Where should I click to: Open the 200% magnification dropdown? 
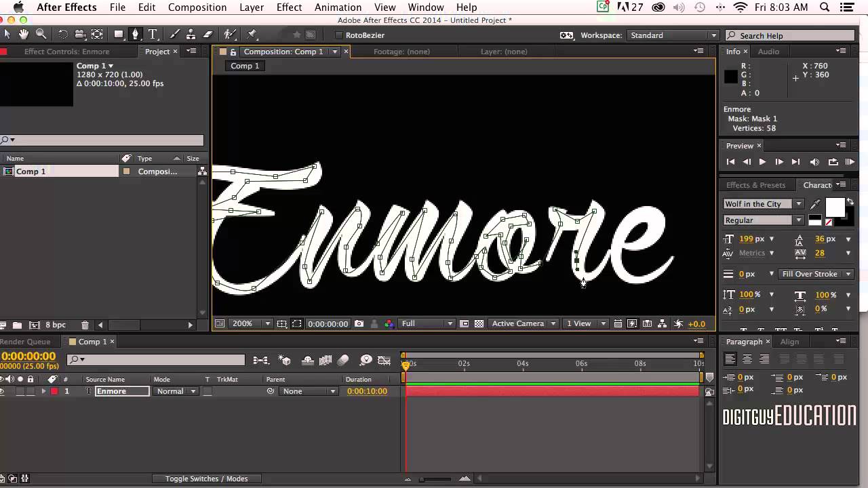click(252, 324)
